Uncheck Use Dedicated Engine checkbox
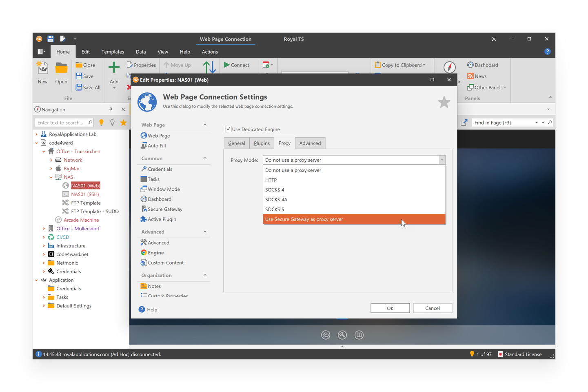Viewport: 588px width, 392px height. pos(228,129)
